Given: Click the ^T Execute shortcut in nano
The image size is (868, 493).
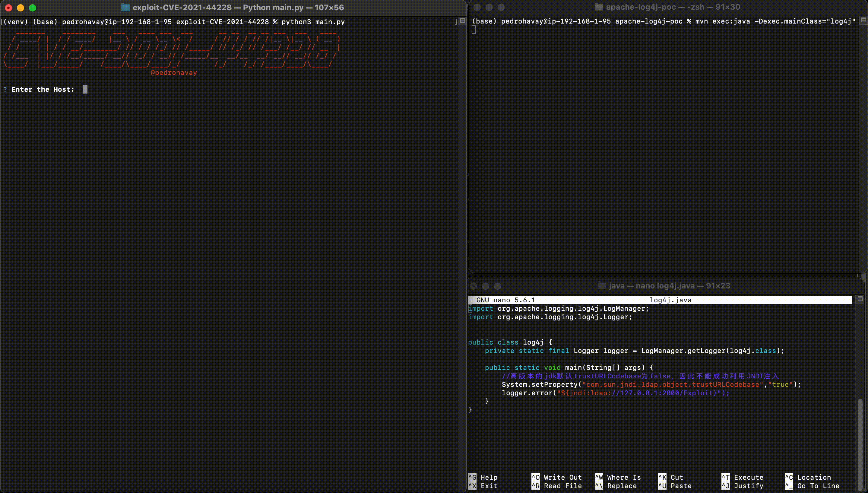Looking at the screenshot, I should (x=743, y=477).
